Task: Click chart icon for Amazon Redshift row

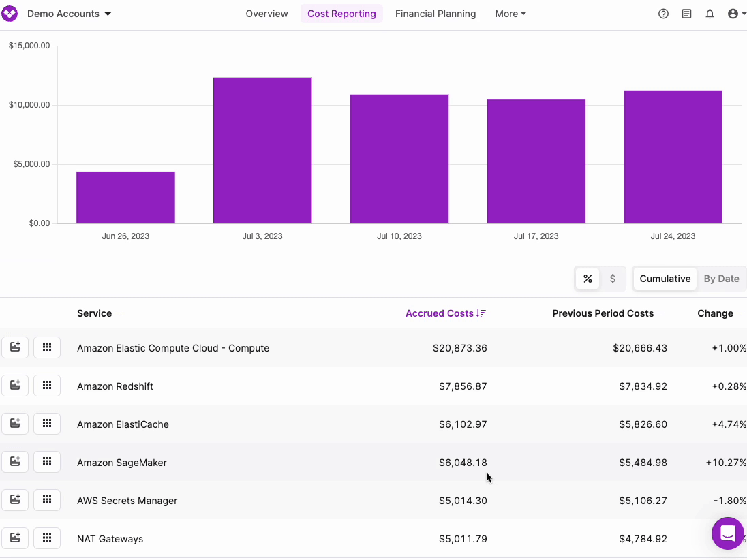Action: (15, 386)
